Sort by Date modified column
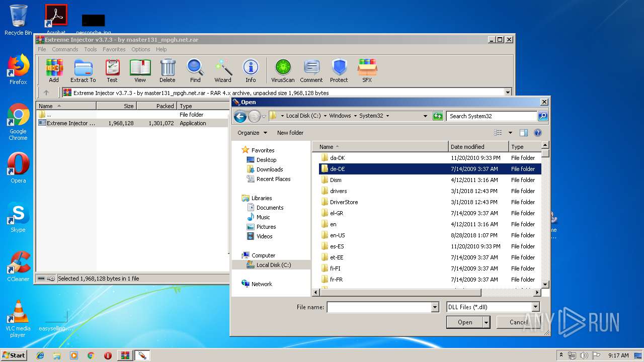Screen dimensions: 644x362 click(478, 147)
